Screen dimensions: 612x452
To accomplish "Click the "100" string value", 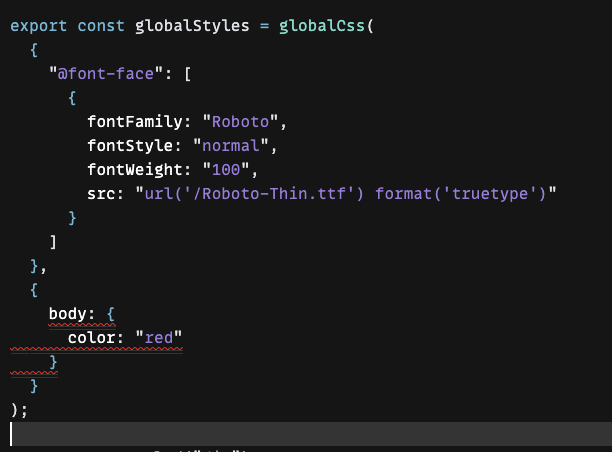I will [226, 169].
